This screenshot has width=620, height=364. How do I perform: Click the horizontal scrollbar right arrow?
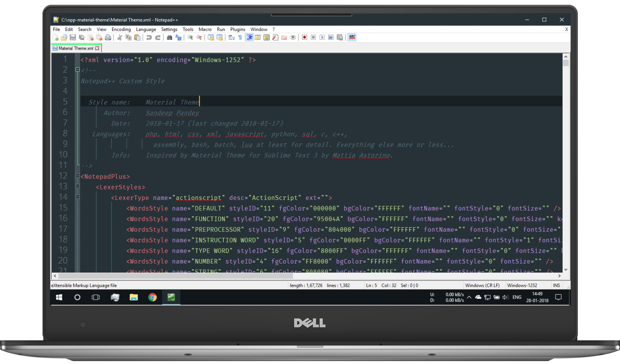point(560,276)
